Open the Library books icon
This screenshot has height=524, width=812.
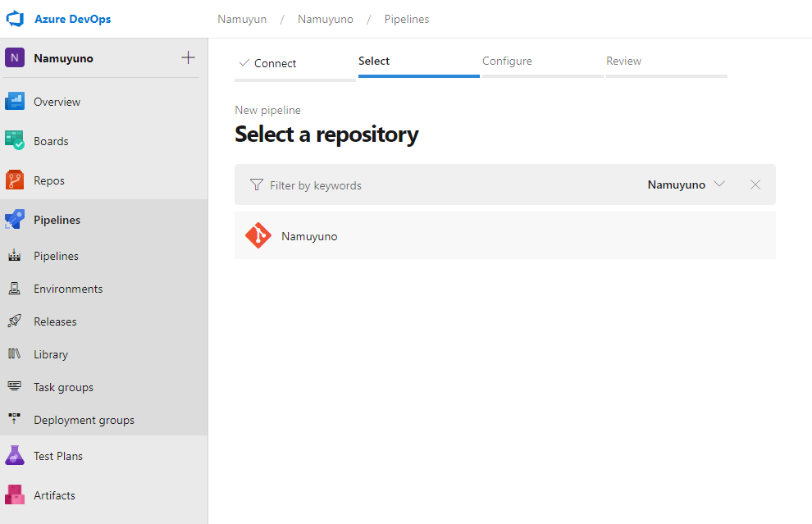click(x=15, y=354)
